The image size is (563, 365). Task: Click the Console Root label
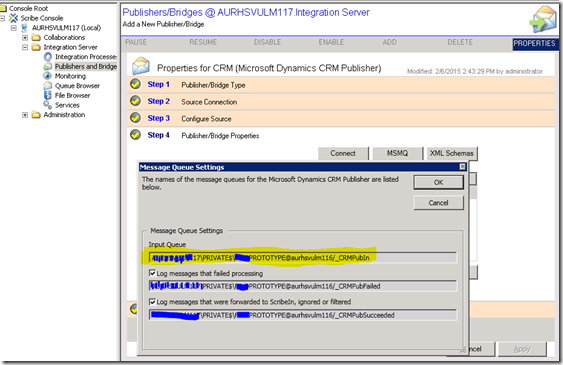tap(28, 8)
